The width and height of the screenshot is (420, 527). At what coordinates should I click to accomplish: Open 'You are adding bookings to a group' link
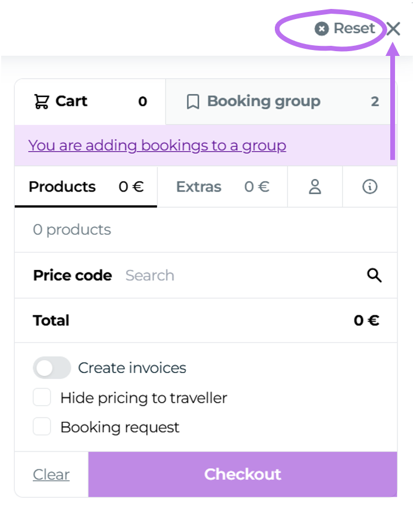click(x=157, y=145)
